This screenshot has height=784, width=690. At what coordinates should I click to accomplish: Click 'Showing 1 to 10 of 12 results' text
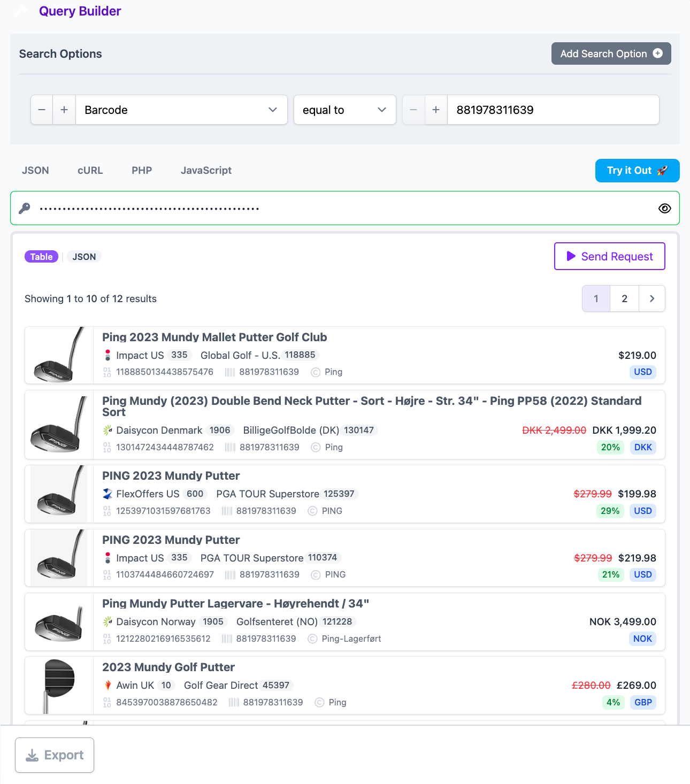pyautogui.click(x=90, y=298)
